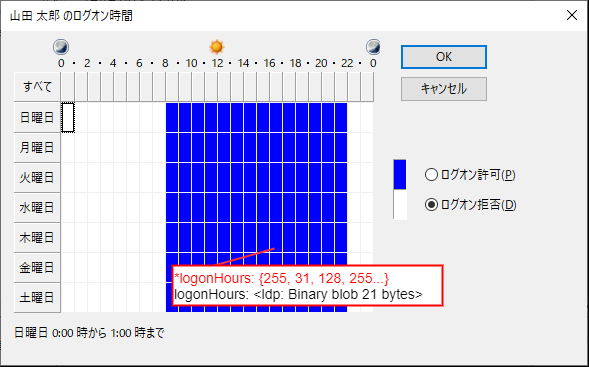Select the 月曜日 row header

pyautogui.click(x=37, y=148)
